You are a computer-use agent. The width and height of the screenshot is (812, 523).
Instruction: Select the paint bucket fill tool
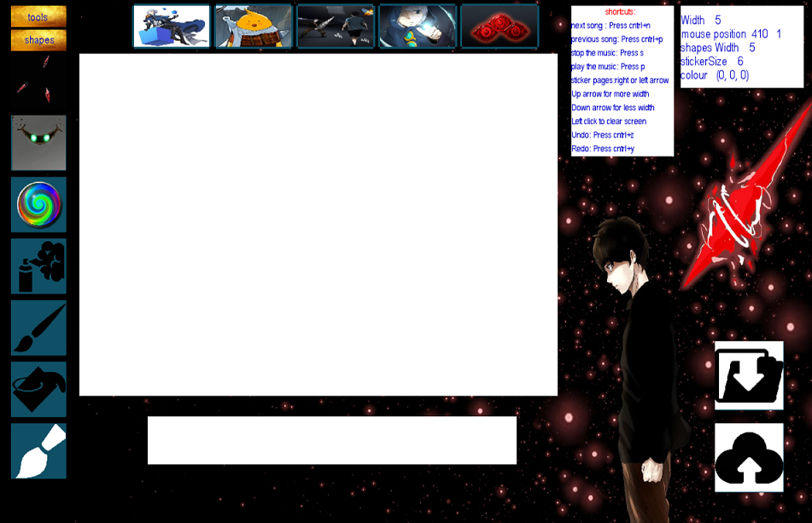pos(38,390)
